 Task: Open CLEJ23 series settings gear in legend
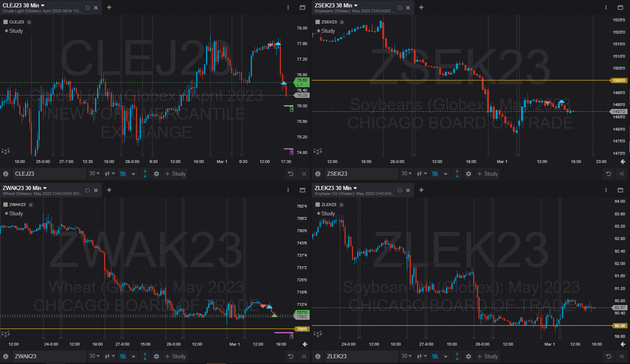pos(29,22)
